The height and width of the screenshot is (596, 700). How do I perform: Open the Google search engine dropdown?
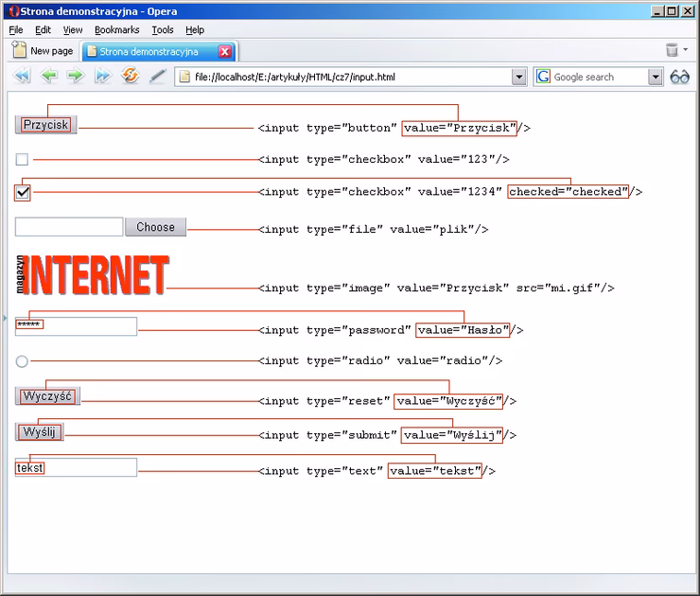656,77
